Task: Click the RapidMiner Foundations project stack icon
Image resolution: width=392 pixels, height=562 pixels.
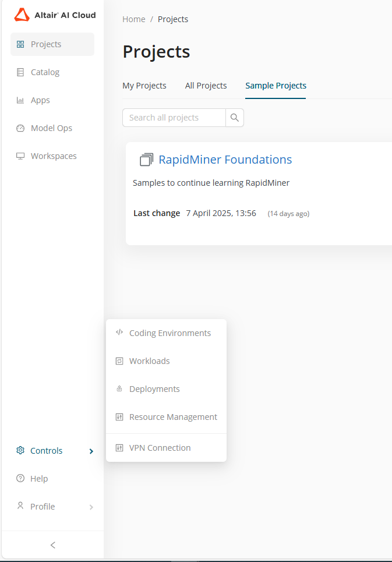Action: point(146,160)
